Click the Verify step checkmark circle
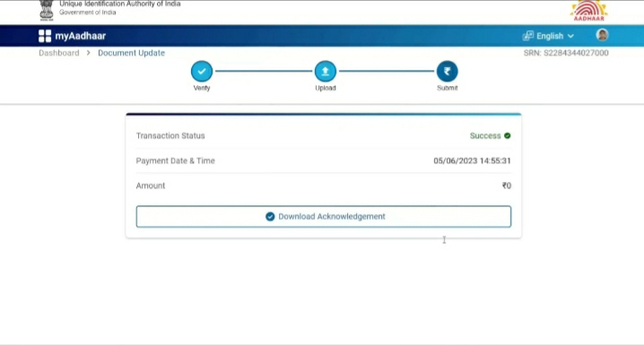This screenshot has height=345, width=644. click(x=202, y=72)
